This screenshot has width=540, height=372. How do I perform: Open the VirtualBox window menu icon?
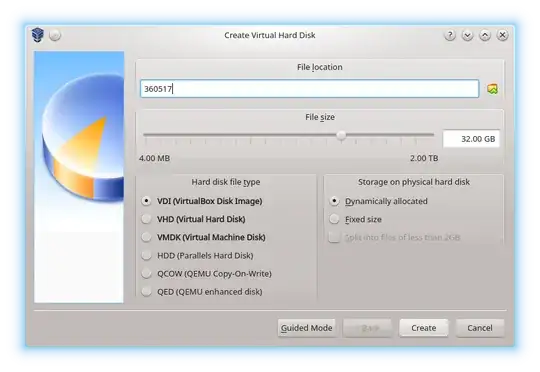tap(38, 35)
